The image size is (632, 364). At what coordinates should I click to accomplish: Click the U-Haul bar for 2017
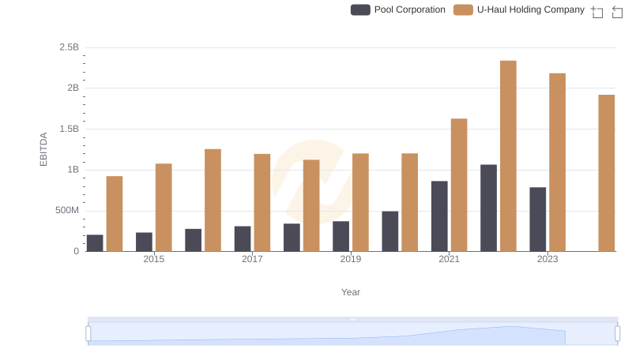(x=262, y=203)
